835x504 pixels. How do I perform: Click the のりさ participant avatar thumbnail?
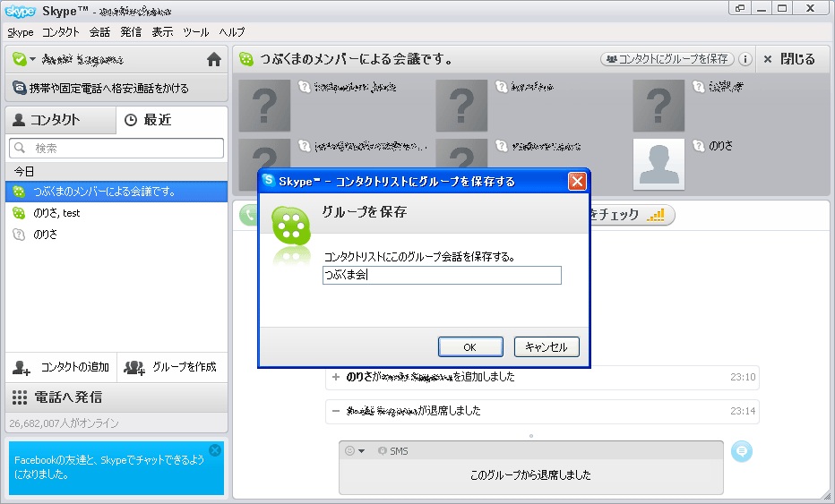tap(659, 165)
